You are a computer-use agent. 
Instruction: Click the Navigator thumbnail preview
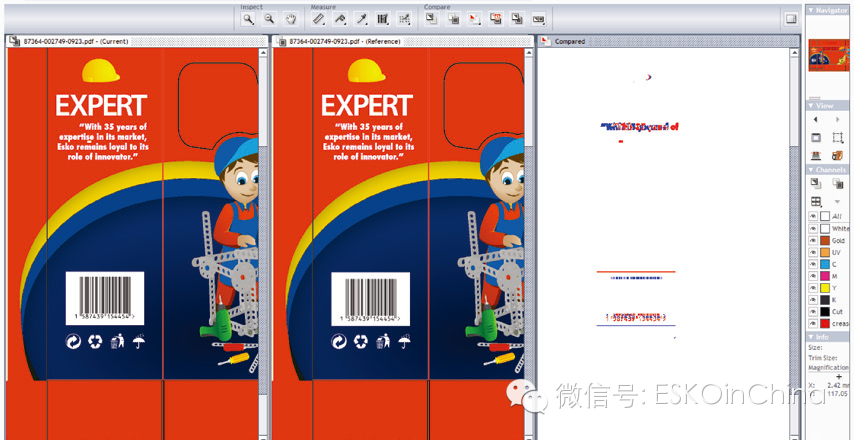(828, 55)
